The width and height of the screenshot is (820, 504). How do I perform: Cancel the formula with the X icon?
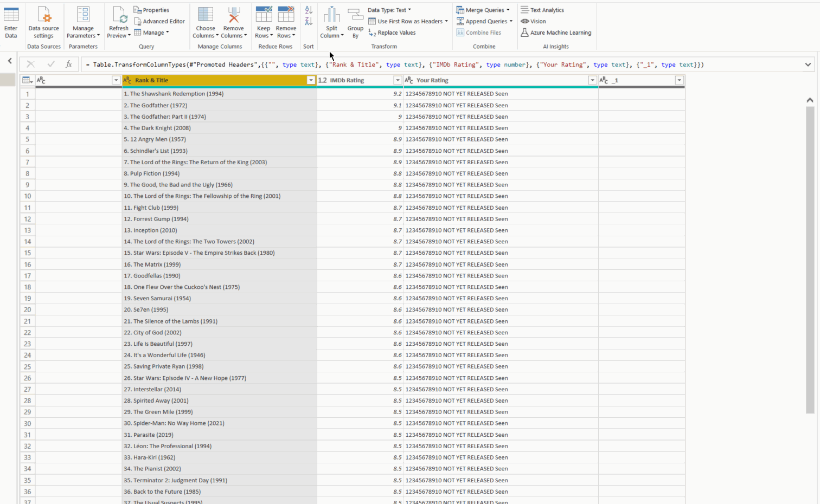tap(30, 64)
